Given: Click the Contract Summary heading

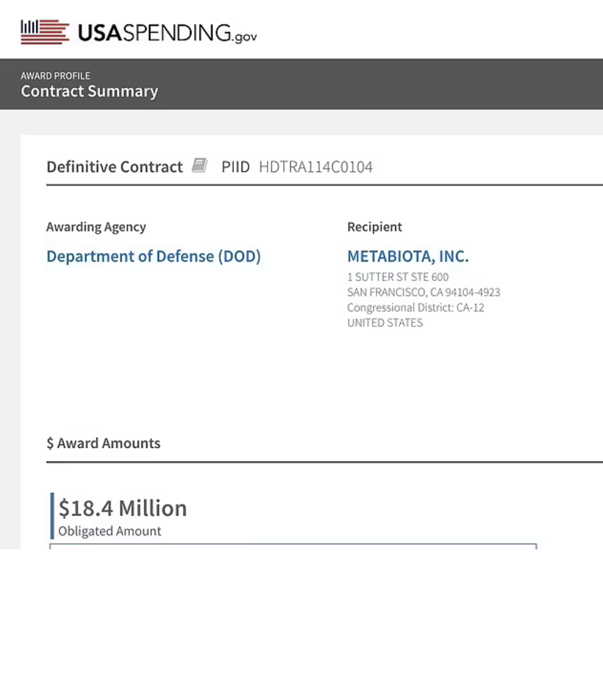Looking at the screenshot, I should coord(90,91).
